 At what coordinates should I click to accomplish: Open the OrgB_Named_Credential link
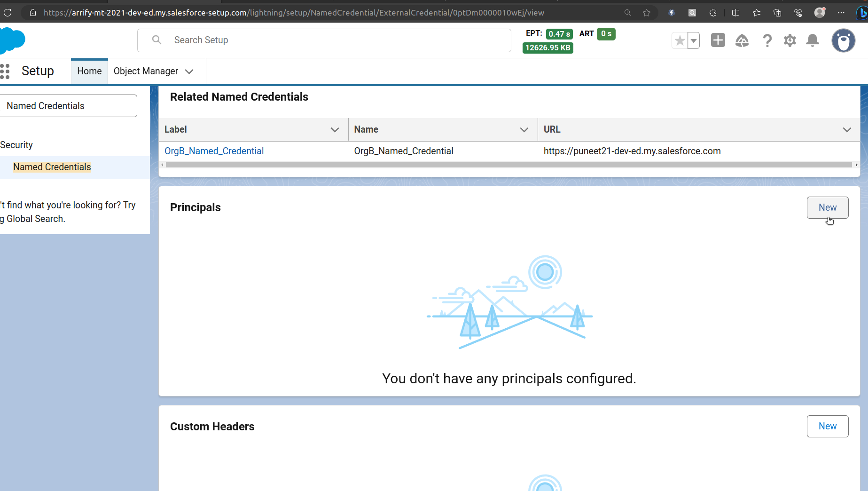(214, 151)
